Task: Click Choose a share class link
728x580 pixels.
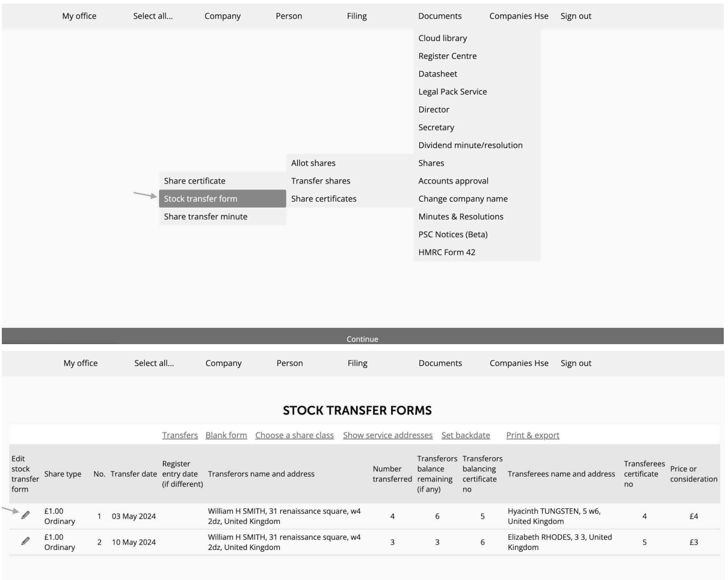Action: tap(295, 436)
